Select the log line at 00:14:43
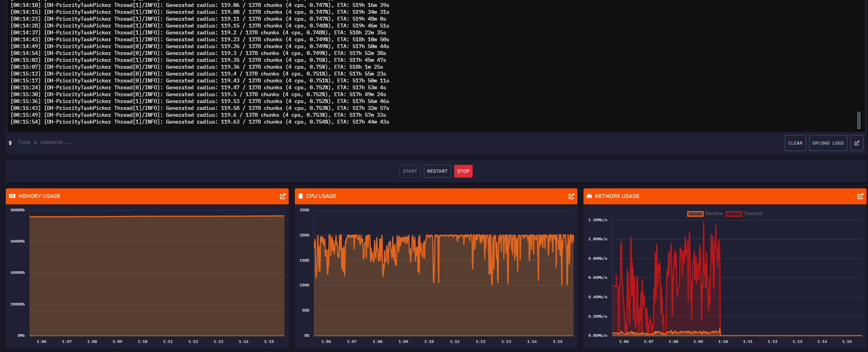The height and width of the screenshot is (352, 868). (x=200, y=40)
